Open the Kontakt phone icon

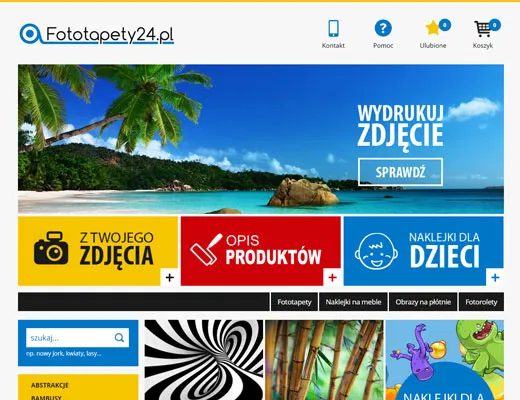pyautogui.click(x=333, y=28)
